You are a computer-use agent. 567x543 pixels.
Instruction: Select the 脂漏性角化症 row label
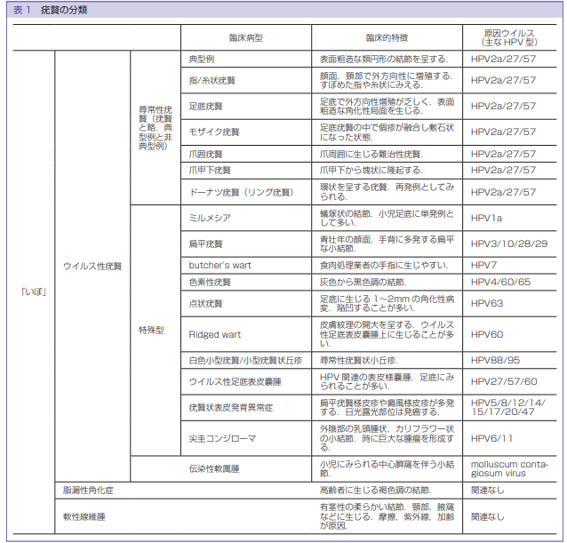point(88,490)
